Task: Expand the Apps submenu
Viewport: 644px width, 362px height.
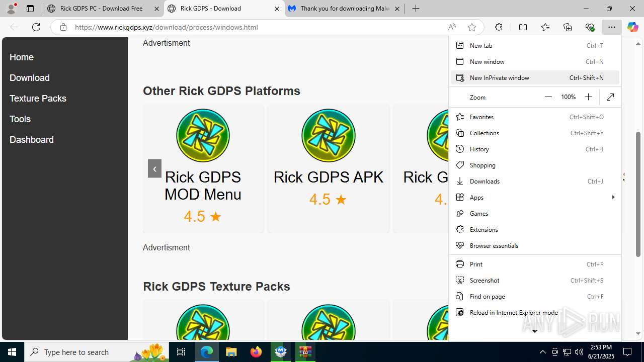Action: (x=534, y=197)
